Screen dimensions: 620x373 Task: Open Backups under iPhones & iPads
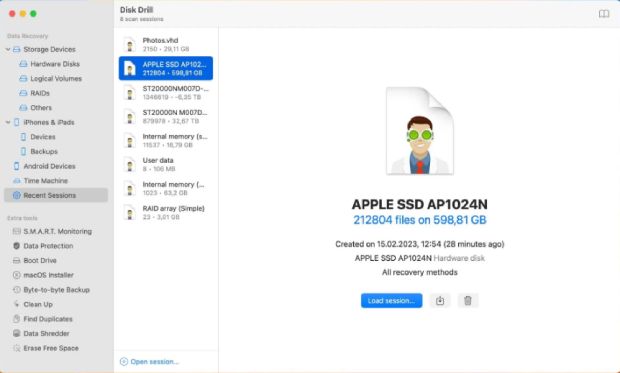44,151
